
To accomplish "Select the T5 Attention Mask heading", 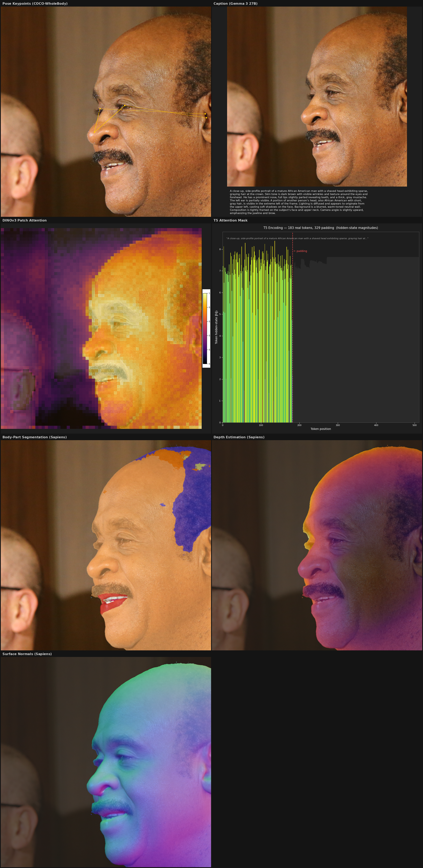I will (231, 220).
